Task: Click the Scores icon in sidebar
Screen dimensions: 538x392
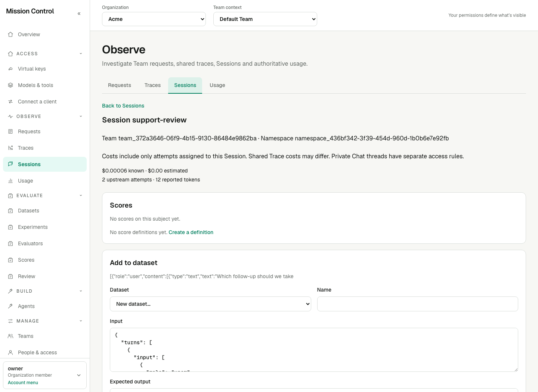Action: 10,260
